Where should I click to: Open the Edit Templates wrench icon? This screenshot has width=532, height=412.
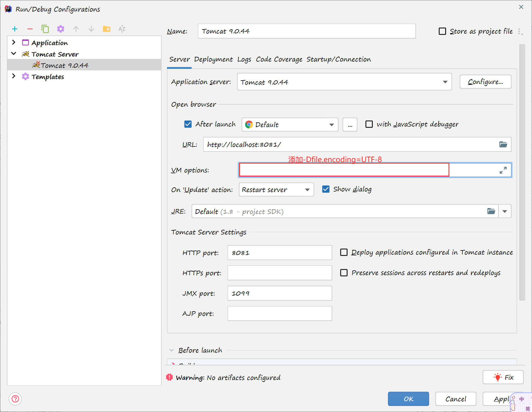61,29
